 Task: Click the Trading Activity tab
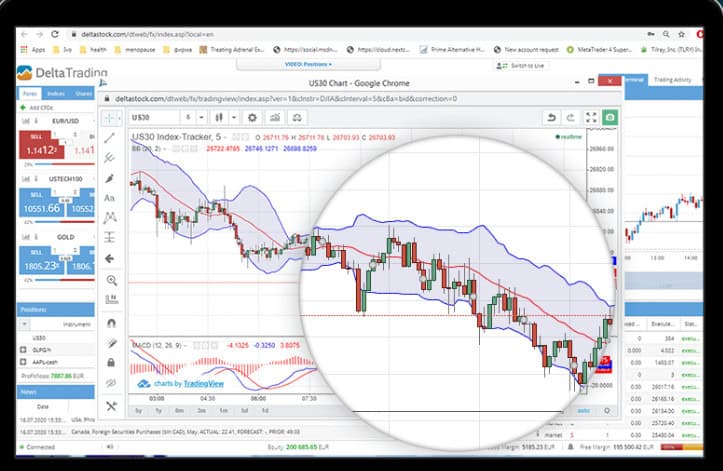tap(673, 80)
